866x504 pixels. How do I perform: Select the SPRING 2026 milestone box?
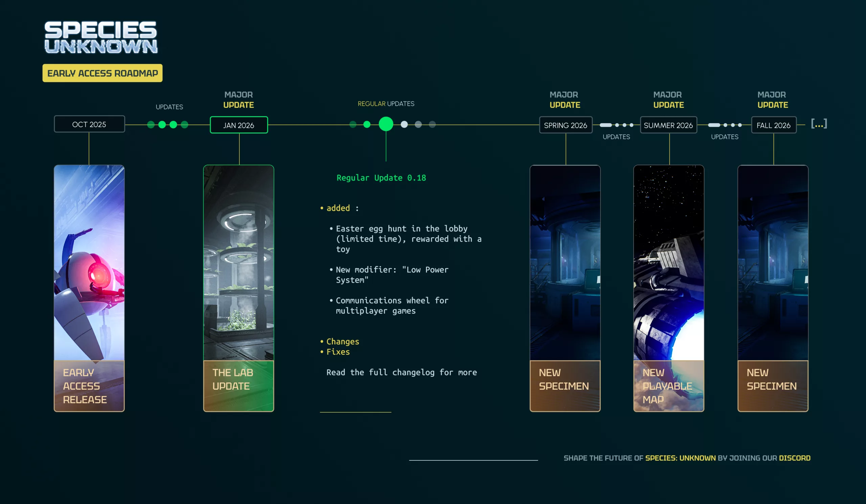pyautogui.click(x=565, y=125)
